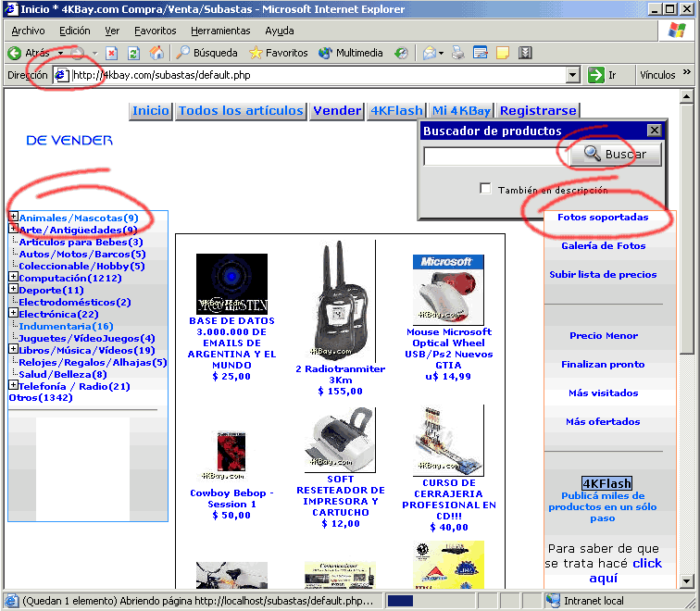
Task: Open the Ayuda menu
Action: tap(280, 31)
